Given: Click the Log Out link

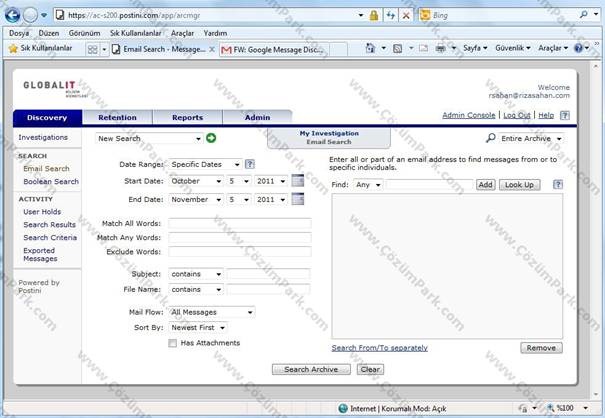Looking at the screenshot, I should click(x=516, y=115).
